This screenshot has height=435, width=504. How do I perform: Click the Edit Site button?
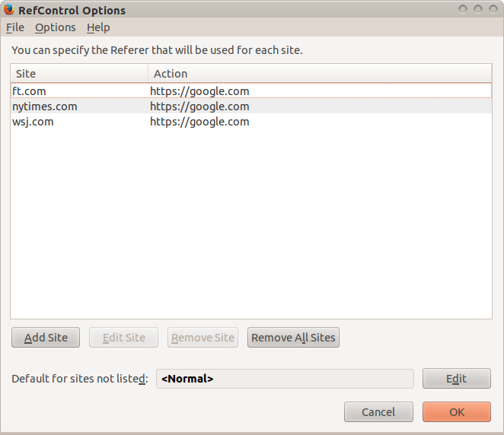(124, 338)
